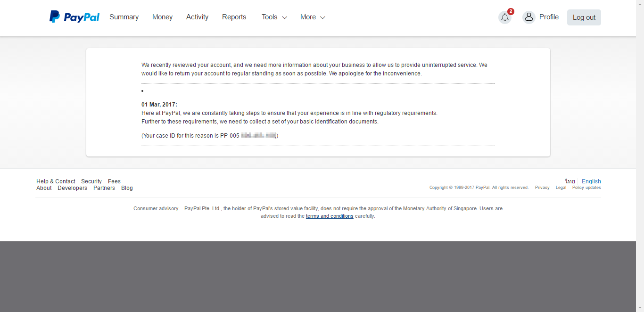Open the Help & Contact link
Screen dimensions: 644x312
coord(56,181)
